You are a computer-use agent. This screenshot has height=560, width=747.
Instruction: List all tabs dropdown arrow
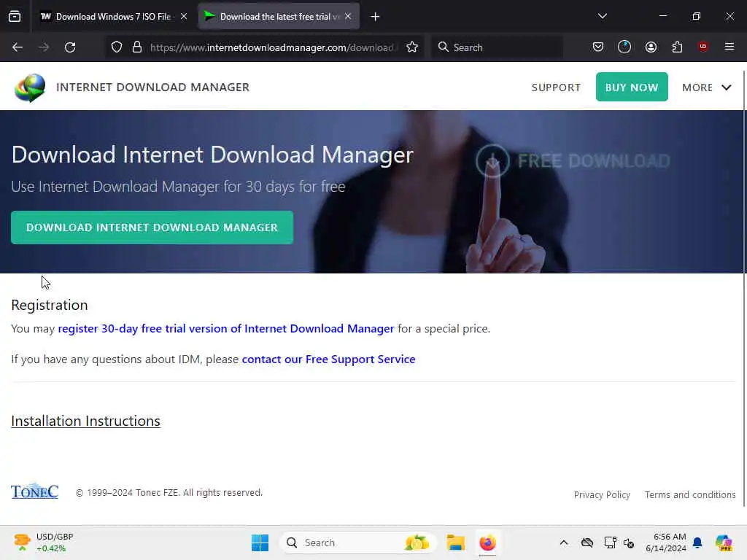point(603,16)
